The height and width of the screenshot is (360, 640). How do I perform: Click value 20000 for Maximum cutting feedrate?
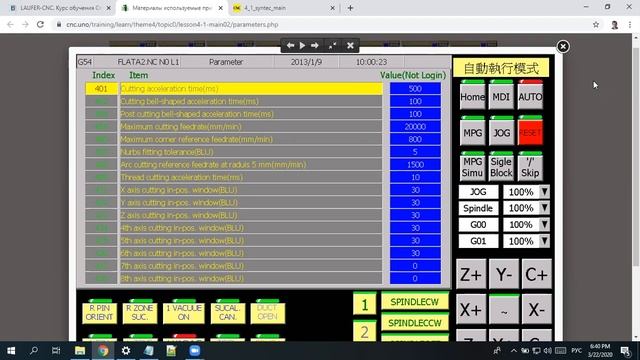click(x=415, y=127)
